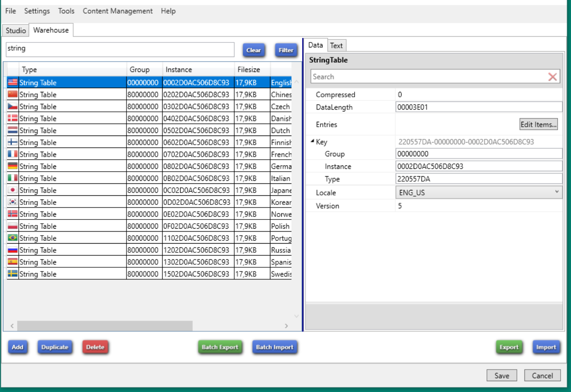This screenshot has height=392, width=571.
Task: Click the Group column header
Action: [144, 69]
